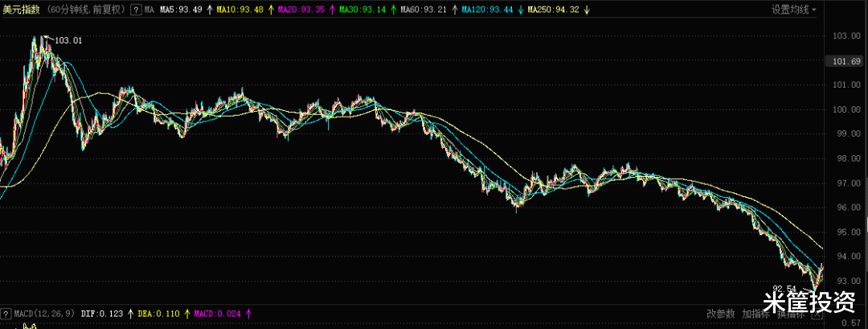Click the 103.01 high price marker
Screen dimensions: 868x329
(68, 40)
